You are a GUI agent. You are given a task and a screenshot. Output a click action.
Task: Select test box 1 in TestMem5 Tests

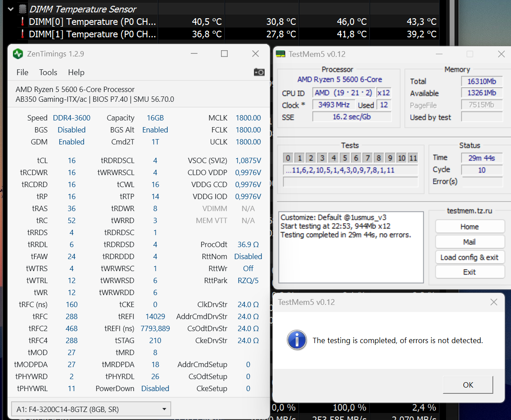pyautogui.click(x=299, y=158)
